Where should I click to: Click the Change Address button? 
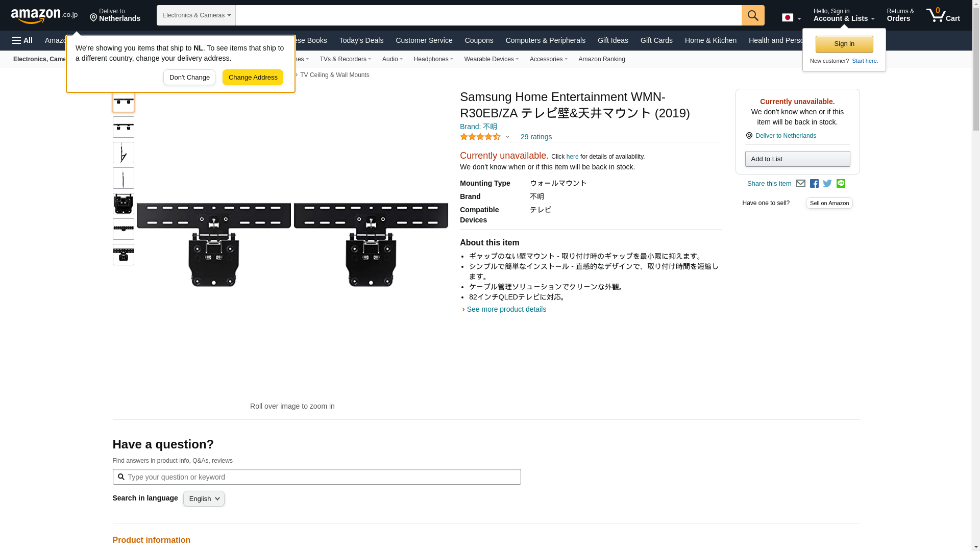253,78
